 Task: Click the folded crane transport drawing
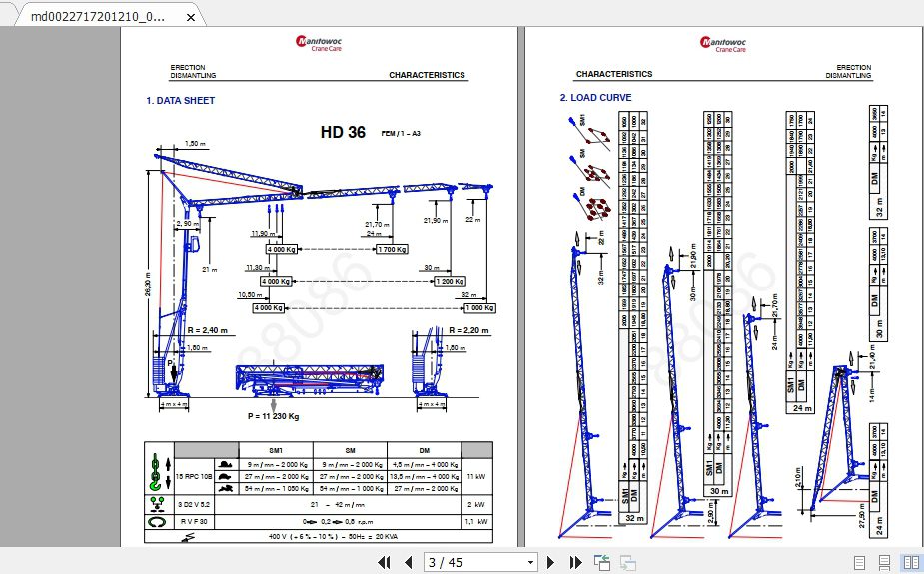click(310, 379)
